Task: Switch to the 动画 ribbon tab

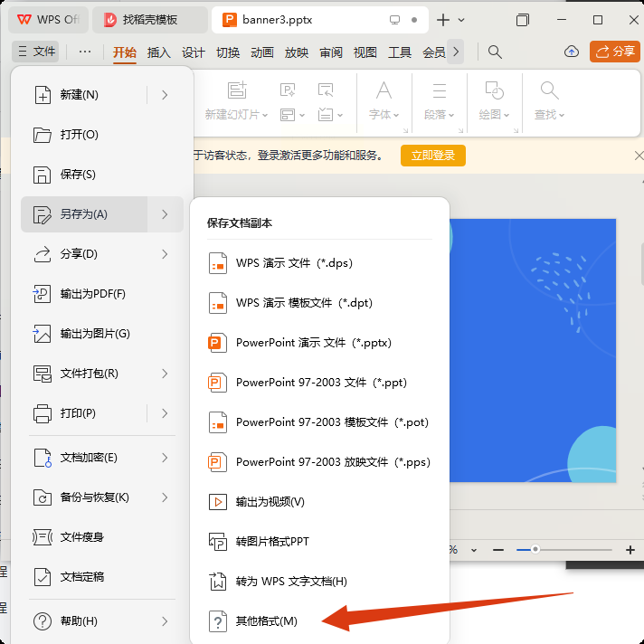Action: tap(262, 52)
